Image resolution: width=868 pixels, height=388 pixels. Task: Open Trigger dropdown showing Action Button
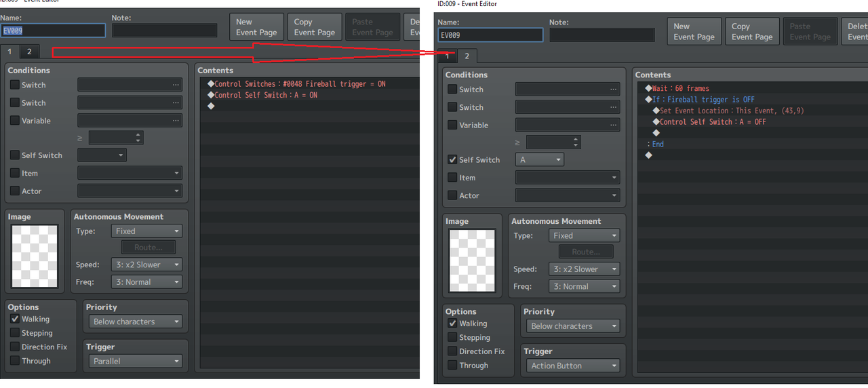pos(573,366)
